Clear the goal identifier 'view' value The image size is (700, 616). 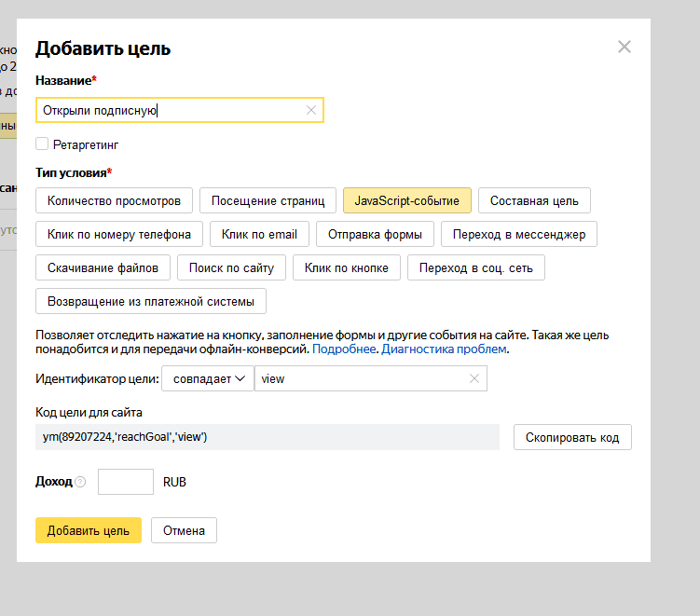coord(474,378)
